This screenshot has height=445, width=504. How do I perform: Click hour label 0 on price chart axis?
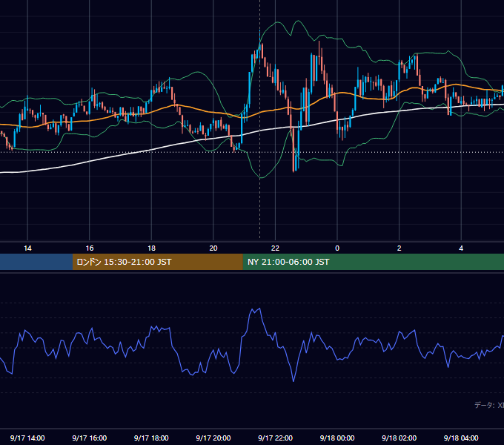tap(337, 248)
